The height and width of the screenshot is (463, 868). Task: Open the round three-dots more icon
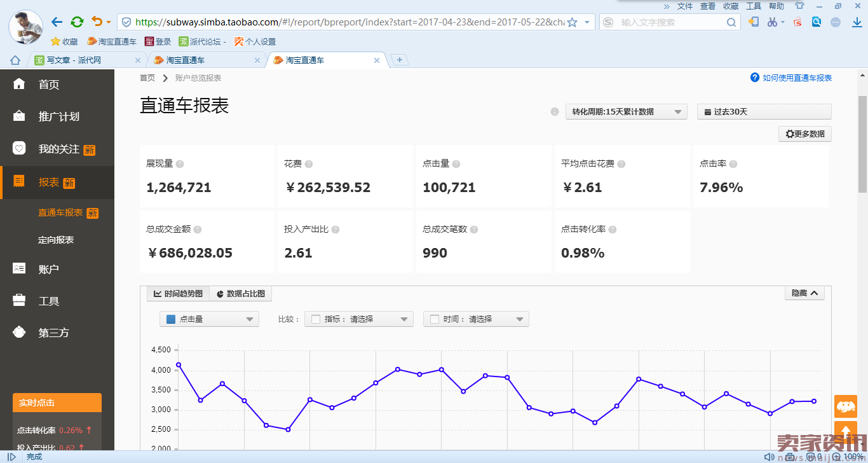point(836,22)
